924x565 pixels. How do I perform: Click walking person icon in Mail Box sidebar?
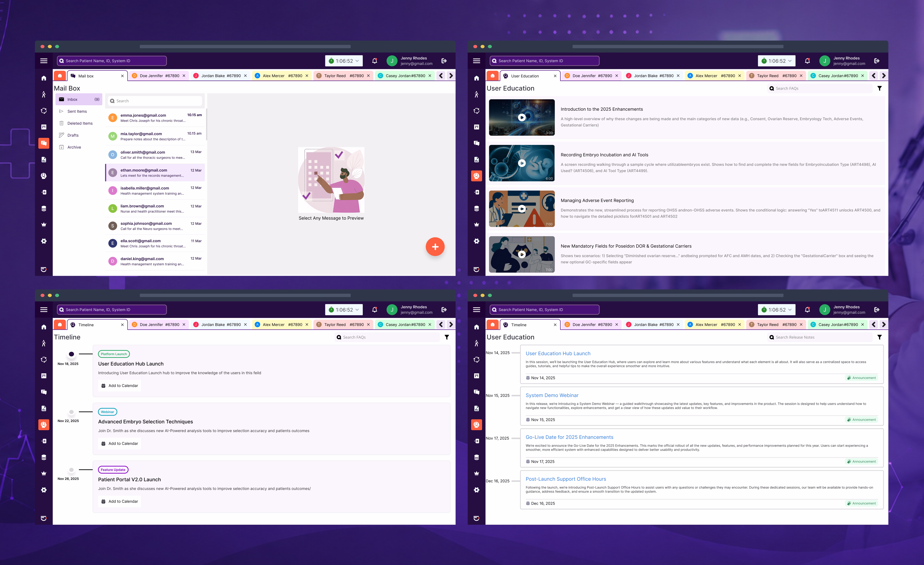coord(44,94)
